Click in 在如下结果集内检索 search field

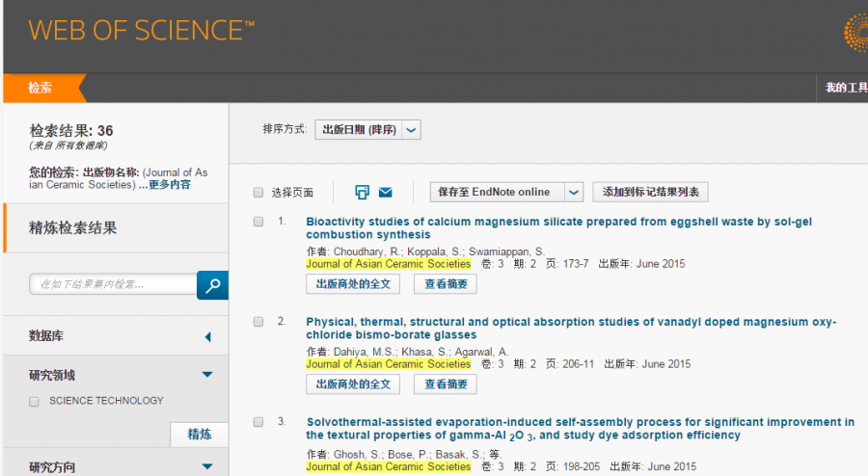click(x=114, y=284)
